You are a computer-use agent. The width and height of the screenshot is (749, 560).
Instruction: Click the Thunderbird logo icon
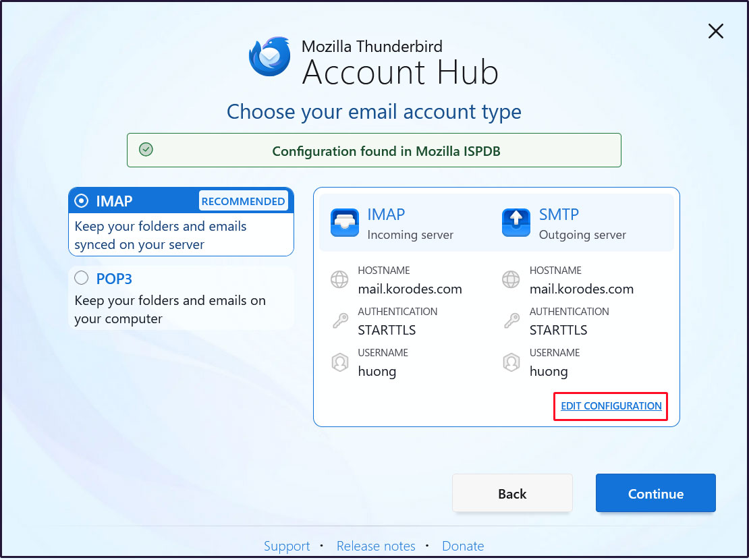[x=269, y=57]
